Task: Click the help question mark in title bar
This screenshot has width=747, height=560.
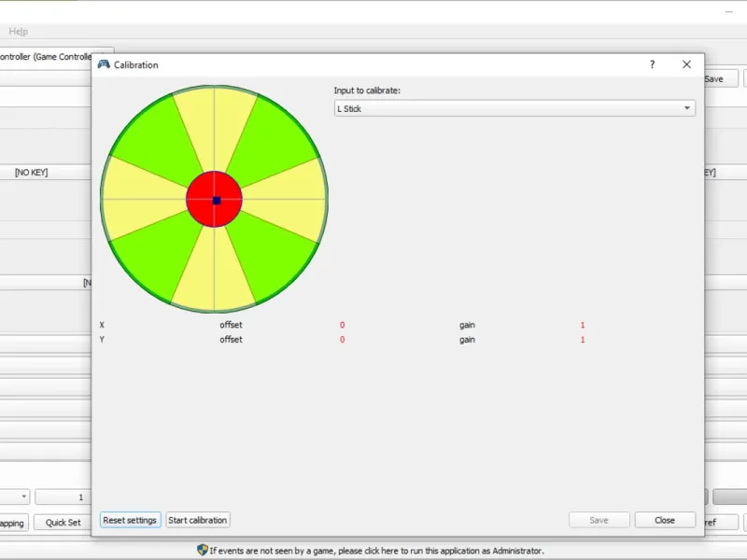Action: (x=652, y=64)
